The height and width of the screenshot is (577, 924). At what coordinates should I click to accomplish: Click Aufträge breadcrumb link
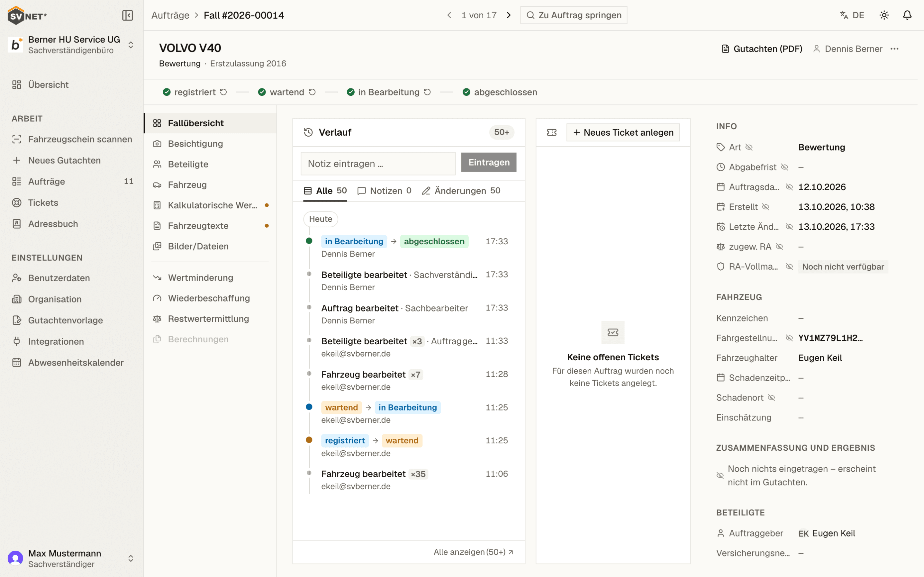pos(170,15)
